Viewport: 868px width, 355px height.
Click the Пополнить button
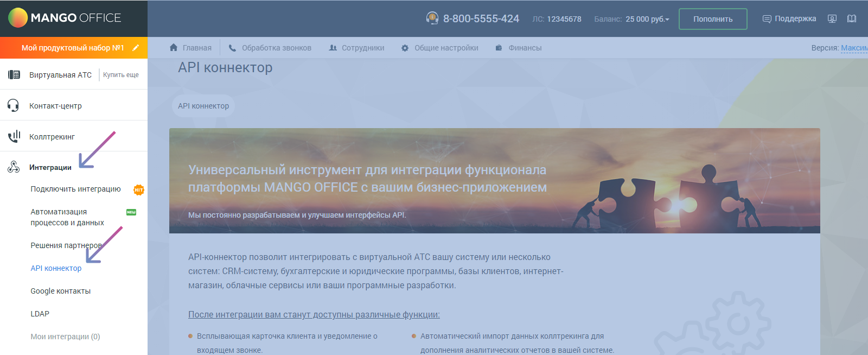713,19
